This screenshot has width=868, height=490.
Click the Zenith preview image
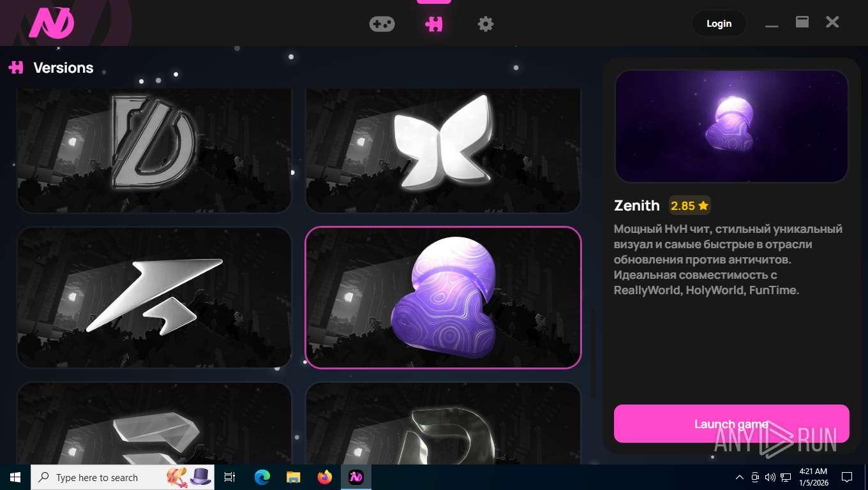pos(731,126)
